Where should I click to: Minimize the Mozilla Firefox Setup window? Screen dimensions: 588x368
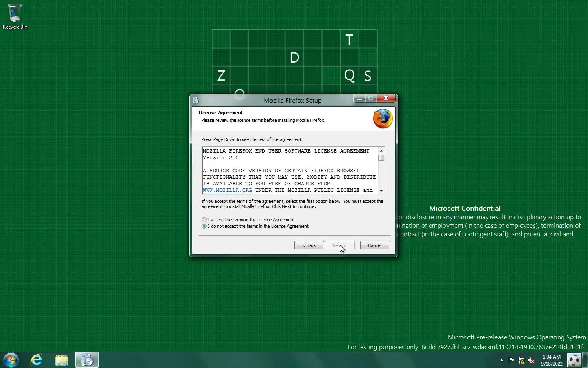click(359, 99)
